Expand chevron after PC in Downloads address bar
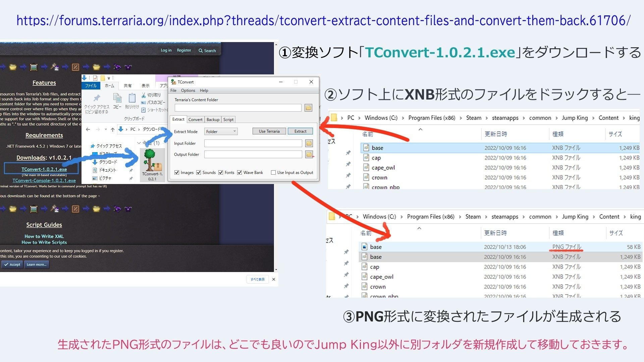The image size is (644, 362). pos(139,129)
